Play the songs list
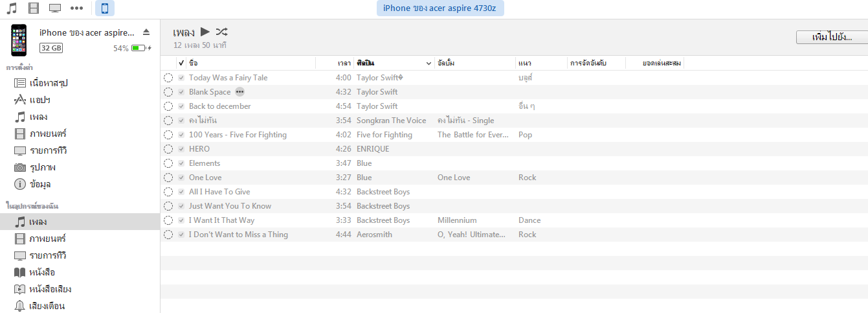Image resolution: width=868 pixels, height=313 pixels. pos(205,32)
